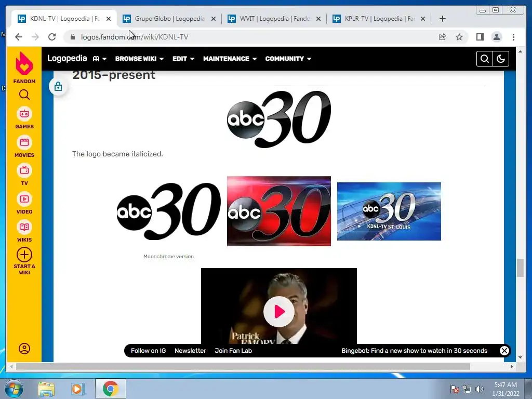This screenshot has width=532, height=399.
Task: Open the wiki search magnifier button
Action: (x=485, y=59)
